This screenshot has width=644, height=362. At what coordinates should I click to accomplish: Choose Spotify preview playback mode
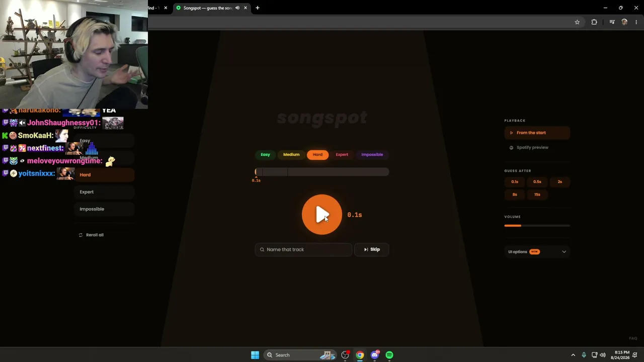(x=537, y=148)
